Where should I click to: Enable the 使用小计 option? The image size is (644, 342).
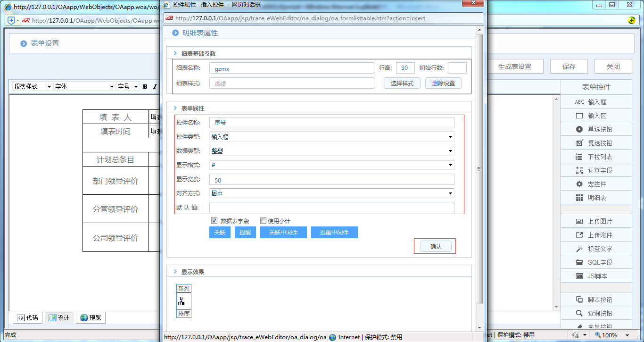click(263, 220)
